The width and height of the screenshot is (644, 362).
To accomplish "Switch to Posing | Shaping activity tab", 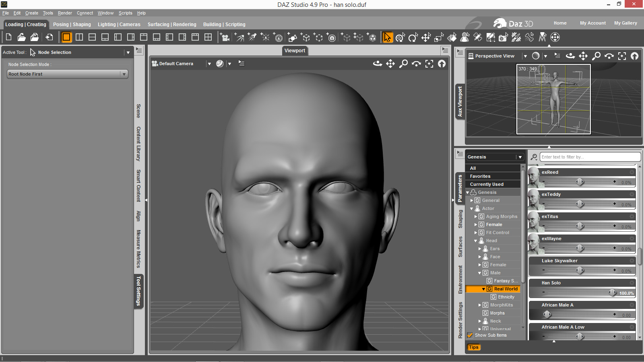I will click(x=72, y=25).
